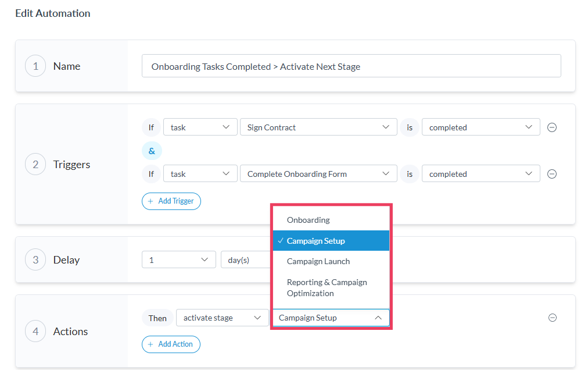
Task: Remove the Sign Contract trigger row
Action: pyautogui.click(x=551, y=127)
